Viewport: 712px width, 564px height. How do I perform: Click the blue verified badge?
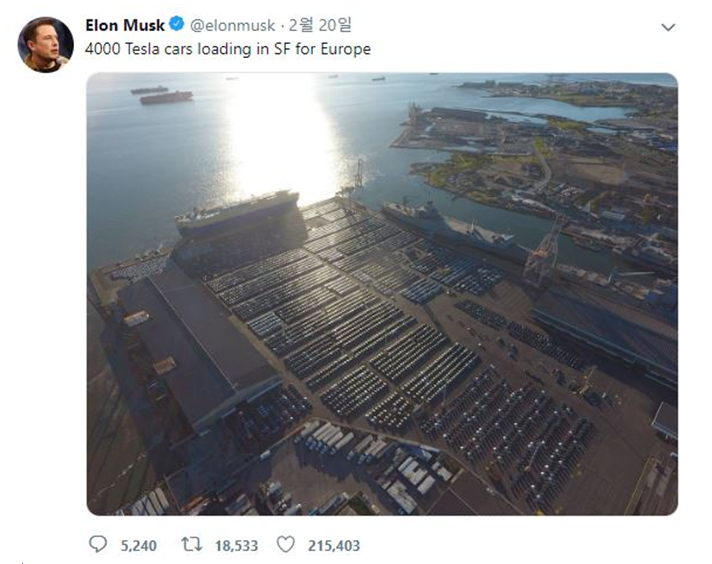coord(176,25)
